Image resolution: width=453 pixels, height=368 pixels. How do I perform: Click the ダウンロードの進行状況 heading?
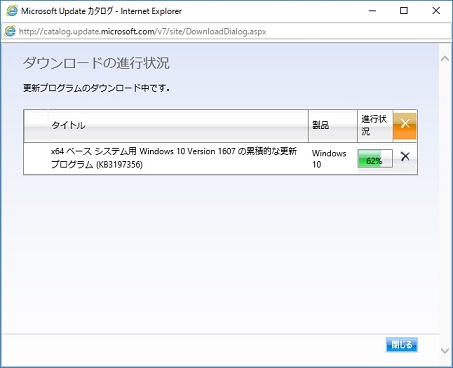(x=96, y=63)
